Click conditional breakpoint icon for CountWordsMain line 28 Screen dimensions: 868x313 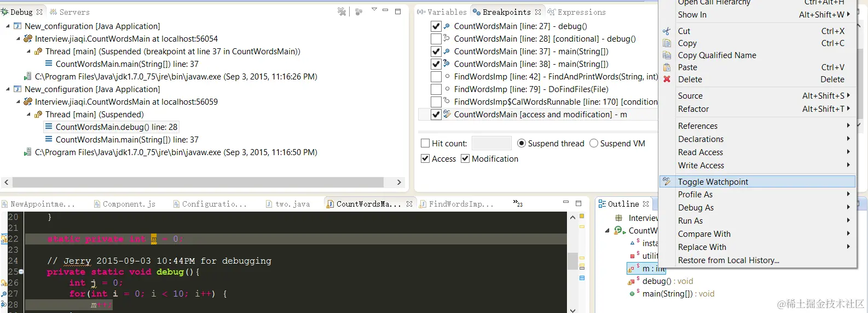[x=447, y=38]
